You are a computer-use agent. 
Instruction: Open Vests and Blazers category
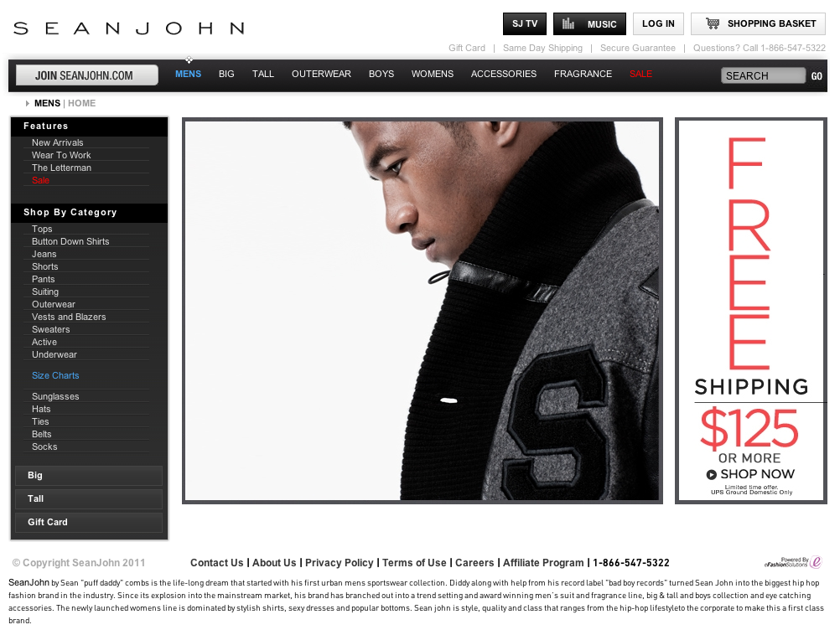tap(69, 317)
